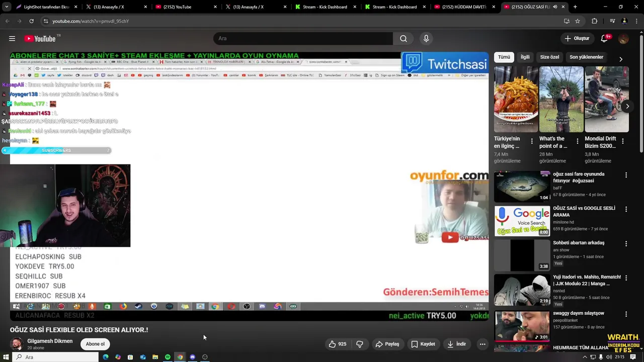Open system volume control in tray
Image resolution: width=644 pixels, height=362 pixels.
tap(609, 357)
